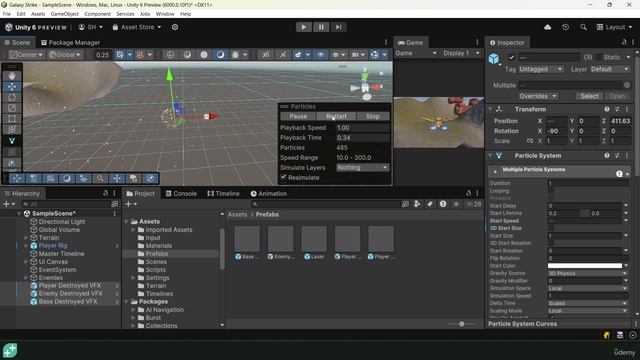Image resolution: width=640 pixels, height=360 pixels.
Task: Open Unity cloud services icon
Action: (547, 27)
